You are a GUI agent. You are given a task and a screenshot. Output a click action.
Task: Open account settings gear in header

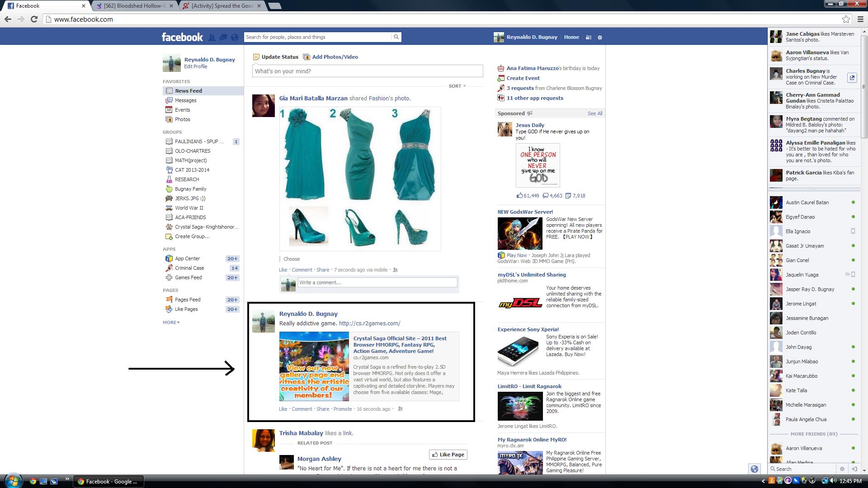[x=600, y=38]
